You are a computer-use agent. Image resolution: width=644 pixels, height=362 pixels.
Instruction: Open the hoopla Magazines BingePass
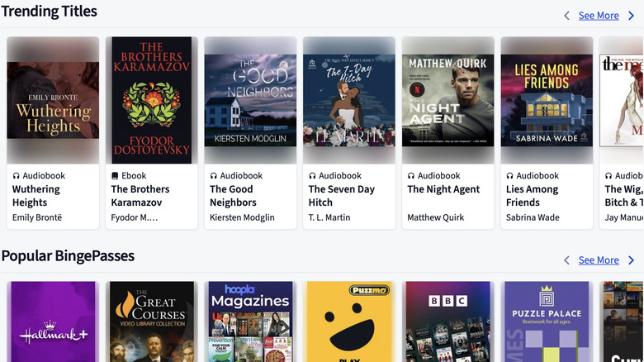250,322
